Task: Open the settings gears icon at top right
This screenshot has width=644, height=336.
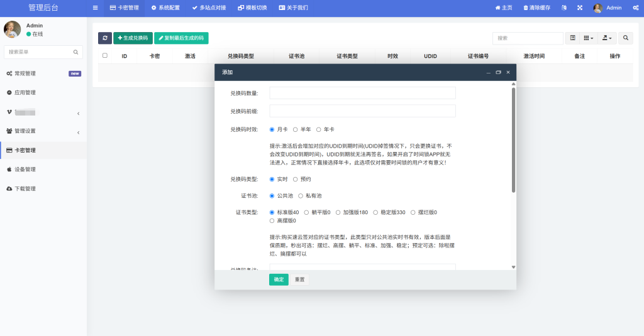Action: 636,8
